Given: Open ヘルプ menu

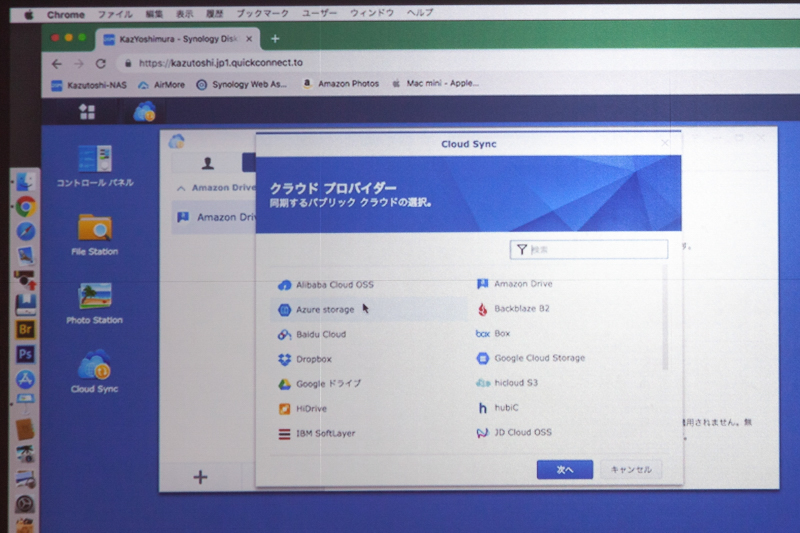Looking at the screenshot, I should tap(419, 13).
